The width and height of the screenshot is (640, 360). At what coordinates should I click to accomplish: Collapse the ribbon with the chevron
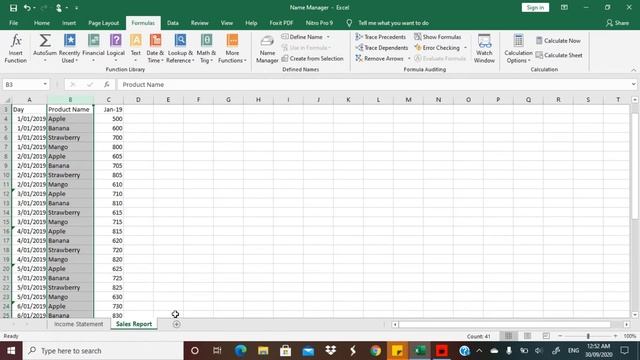click(633, 70)
